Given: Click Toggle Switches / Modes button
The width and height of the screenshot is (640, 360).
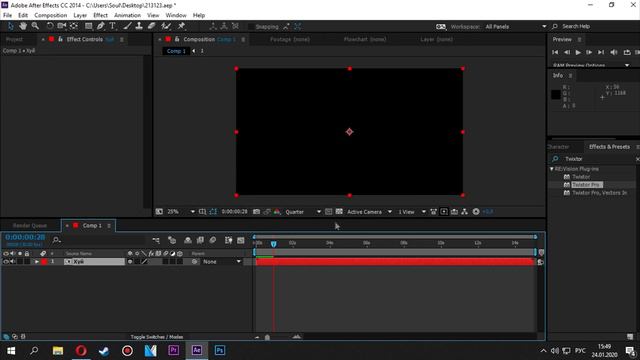Looking at the screenshot, I should [157, 337].
